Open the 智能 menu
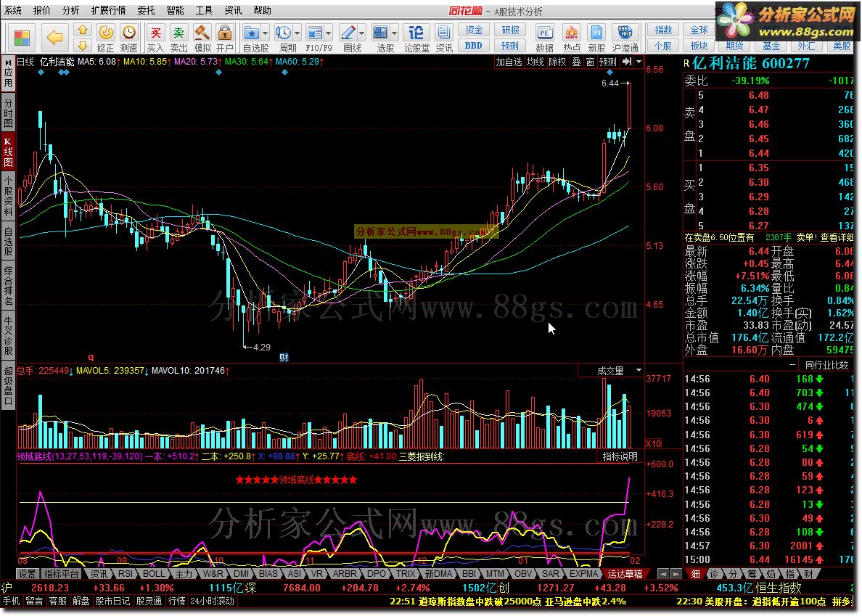 point(176,10)
